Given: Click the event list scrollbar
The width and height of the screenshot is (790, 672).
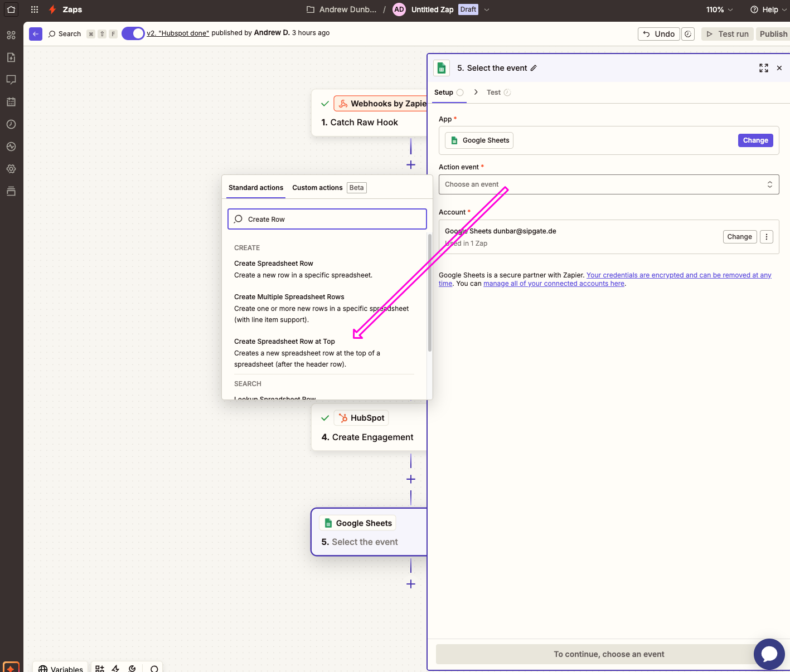Looking at the screenshot, I should point(430,293).
